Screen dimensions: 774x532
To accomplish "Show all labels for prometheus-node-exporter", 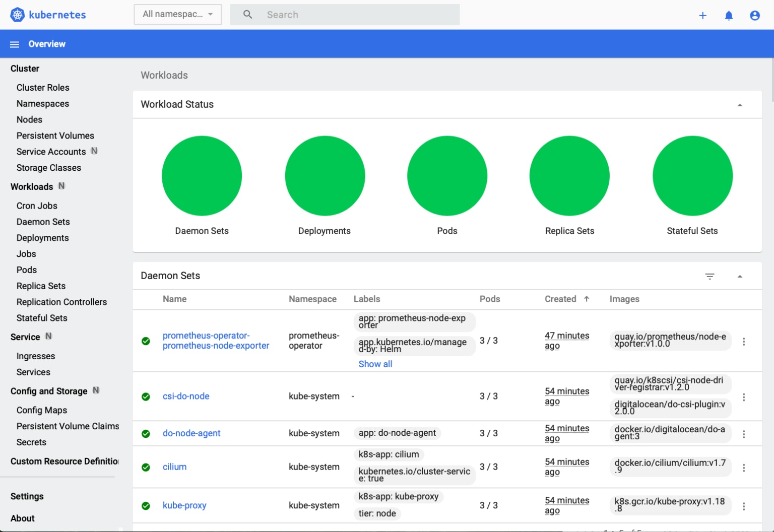I will (375, 364).
